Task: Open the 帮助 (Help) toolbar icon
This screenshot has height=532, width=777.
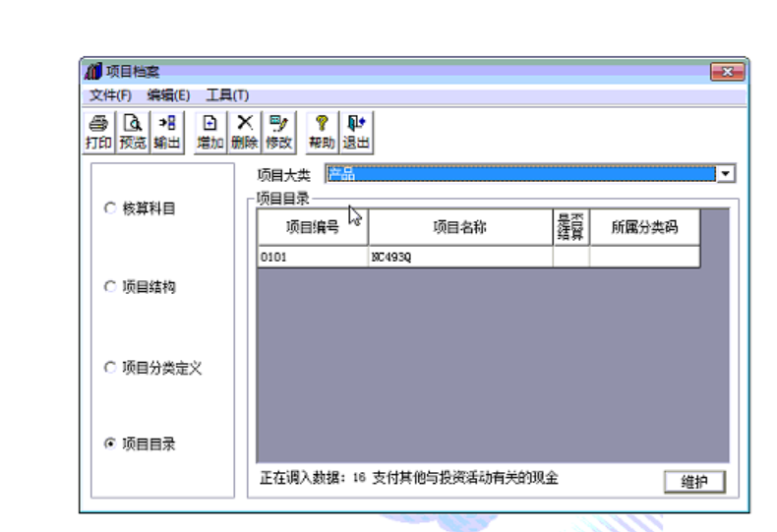Action: 322,132
